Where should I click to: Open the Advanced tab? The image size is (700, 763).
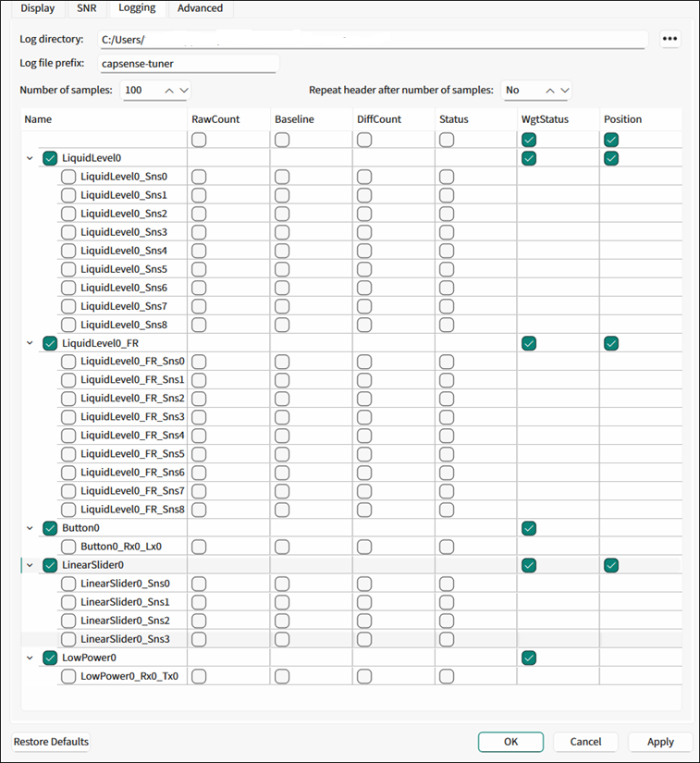[x=200, y=8]
